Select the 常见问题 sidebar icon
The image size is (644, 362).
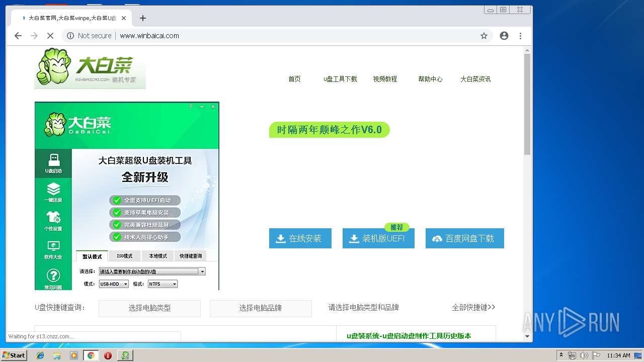[x=53, y=279]
